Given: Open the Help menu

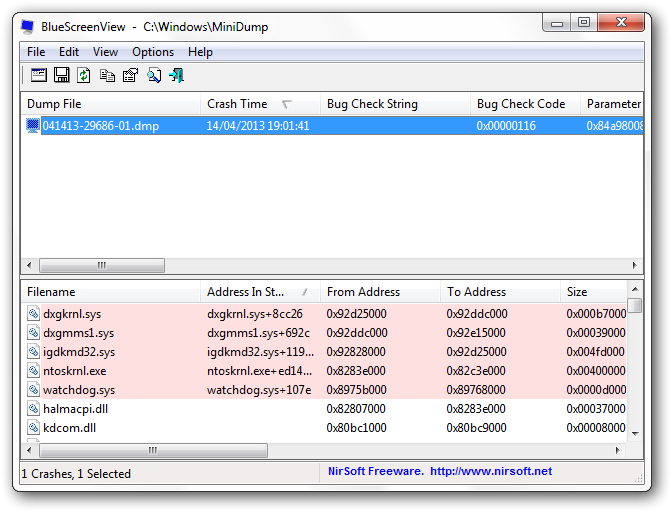Looking at the screenshot, I should tap(200, 52).
